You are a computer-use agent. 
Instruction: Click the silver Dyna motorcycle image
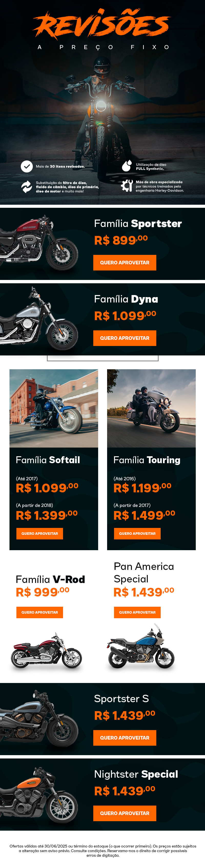39,319
